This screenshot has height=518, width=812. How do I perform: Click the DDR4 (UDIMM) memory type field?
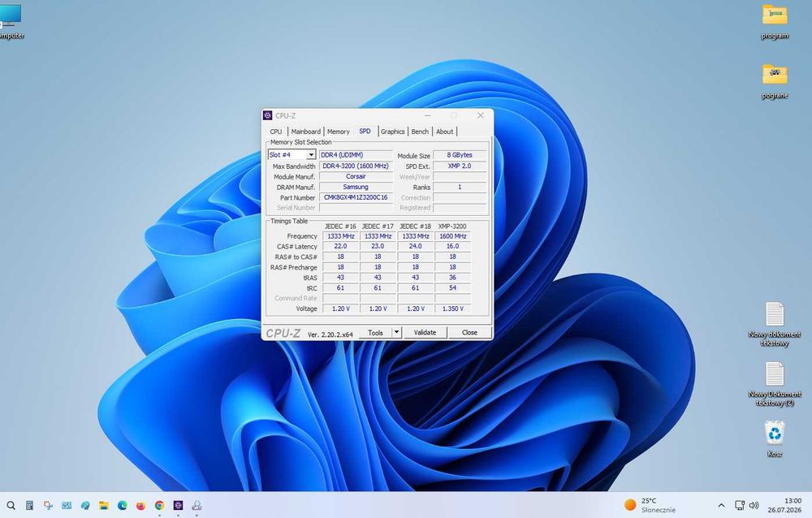point(356,155)
